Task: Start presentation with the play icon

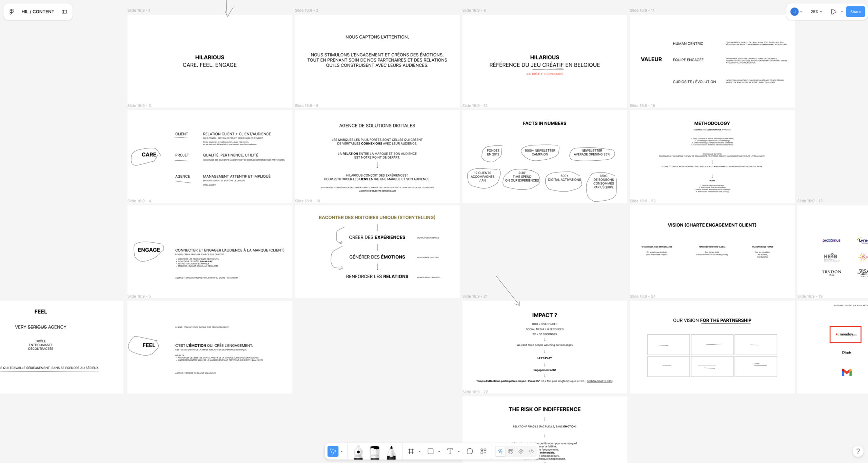Action: click(x=833, y=12)
